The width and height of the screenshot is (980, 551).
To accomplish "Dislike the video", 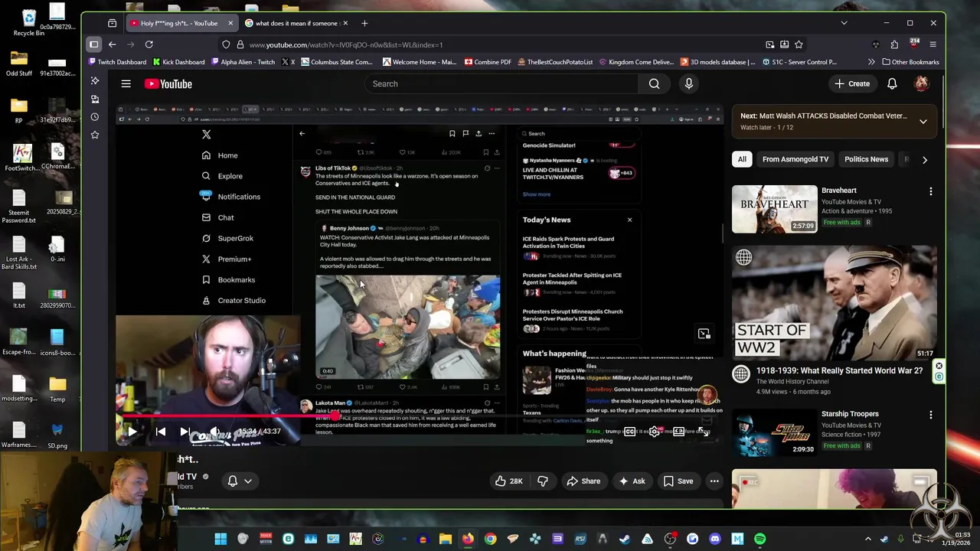I will pos(543,481).
